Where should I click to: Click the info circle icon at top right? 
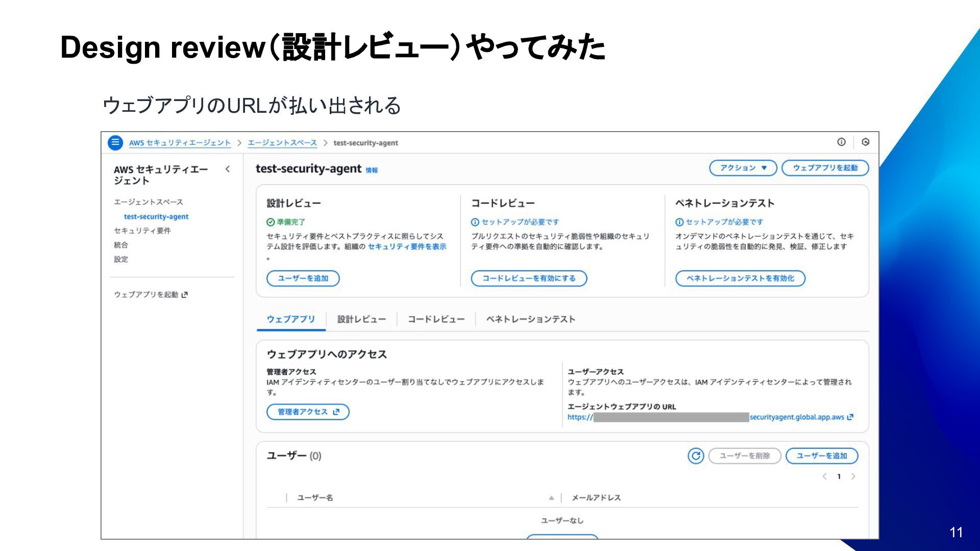[x=841, y=142]
